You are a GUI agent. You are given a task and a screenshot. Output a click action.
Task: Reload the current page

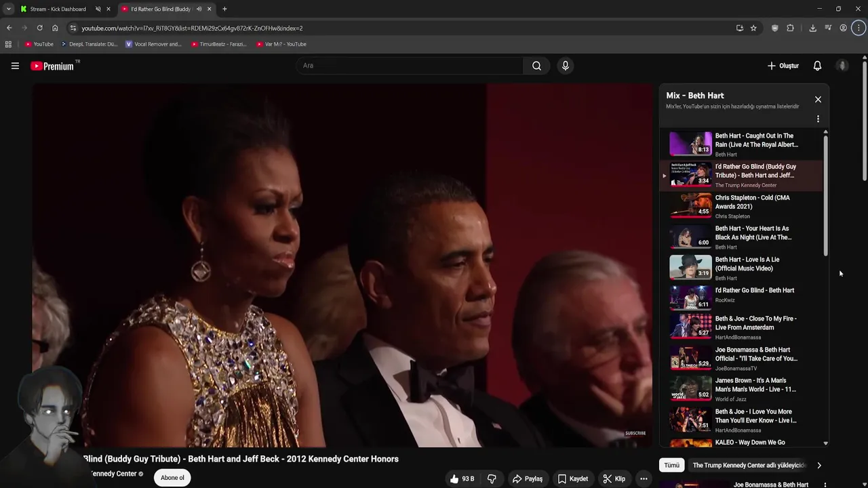point(39,28)
